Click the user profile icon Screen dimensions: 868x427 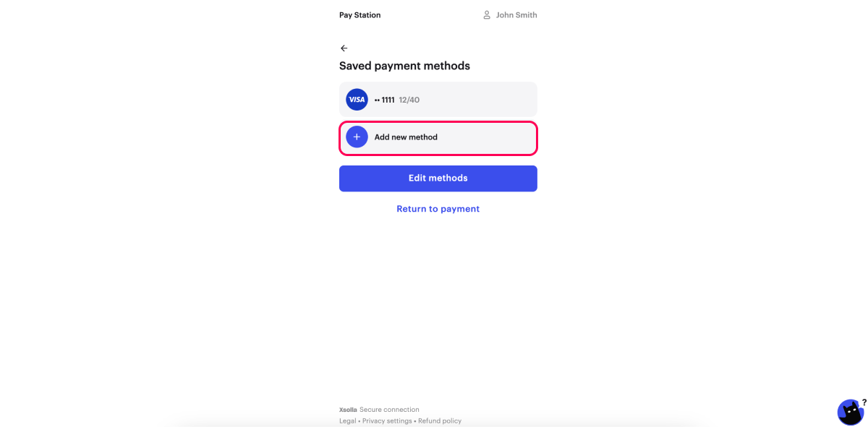tap(487, 15)
